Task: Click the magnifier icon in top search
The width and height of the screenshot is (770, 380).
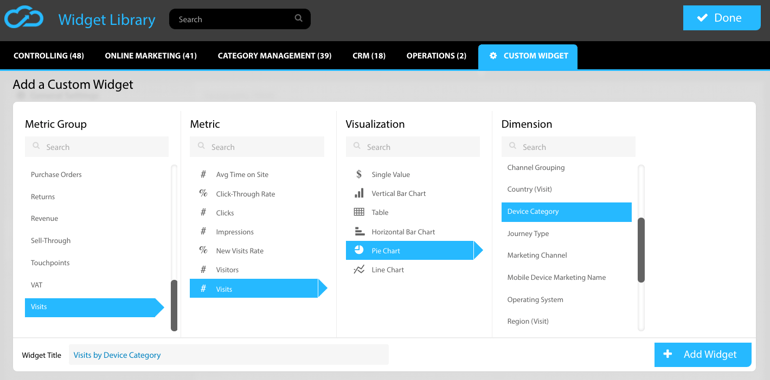Action: 298,19
